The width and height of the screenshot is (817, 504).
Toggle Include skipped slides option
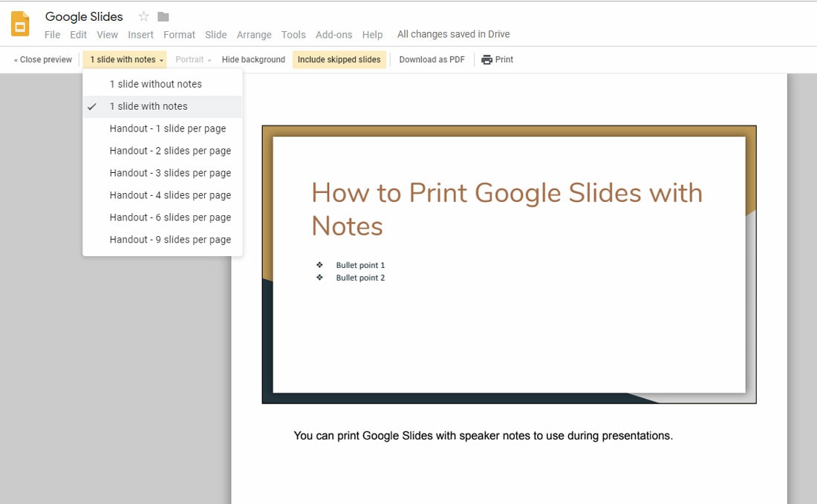339,59
